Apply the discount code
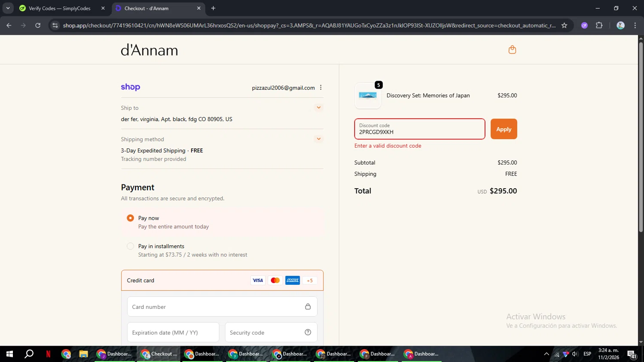 point(504,129)
